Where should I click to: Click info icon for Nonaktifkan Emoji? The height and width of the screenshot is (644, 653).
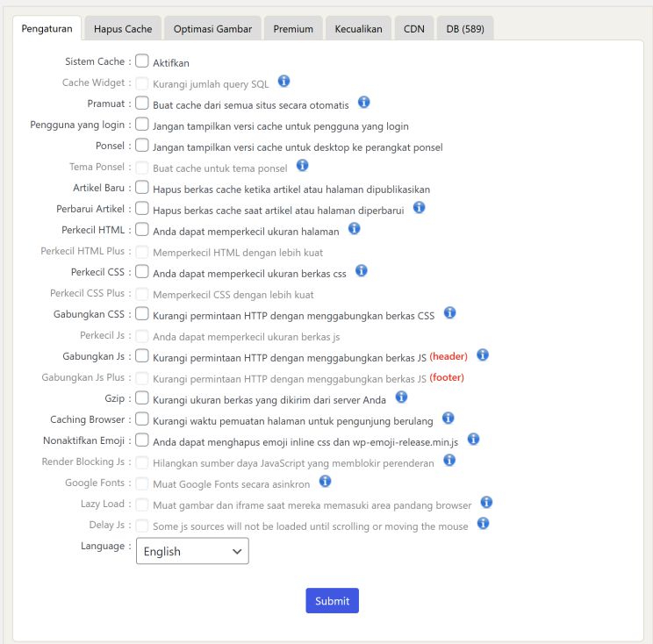coord(474,439)
